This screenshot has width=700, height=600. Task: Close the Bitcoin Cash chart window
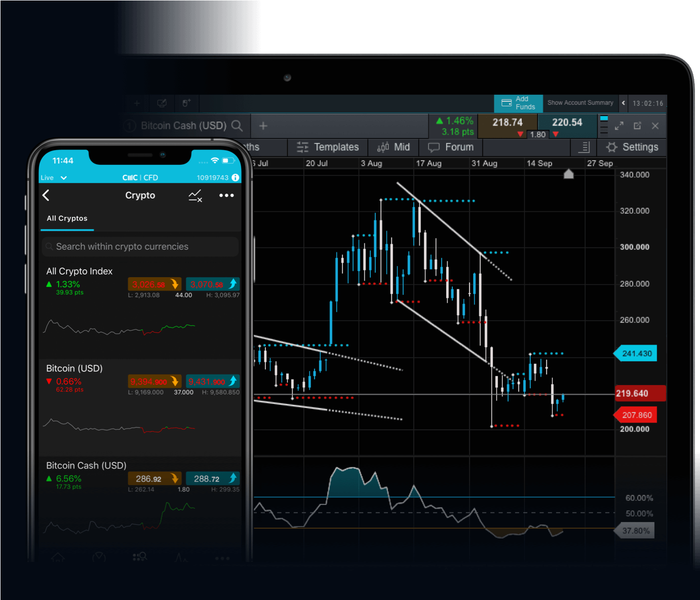tap(655, 126)
